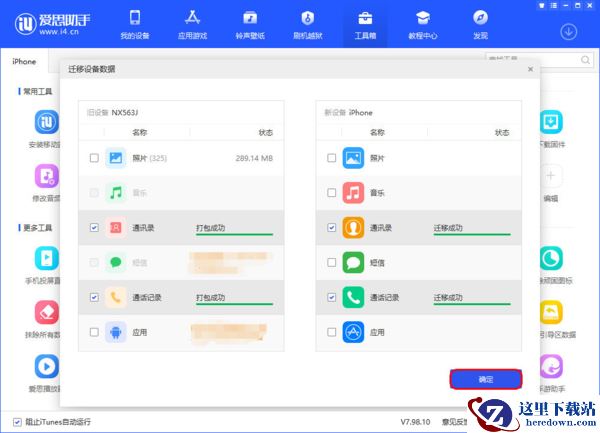Image resolution: width=600 pixels, height=433 pixels.
Task: Open the Discover tab
Action: (x=481, y=25)
